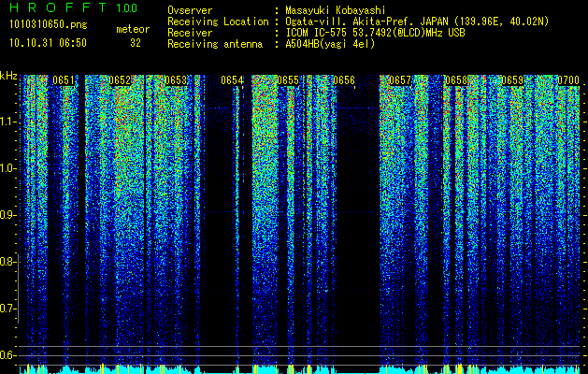This screenshot has width=588, height=374.
Task: Select the 0653 time marker
Action: point(176,80)
